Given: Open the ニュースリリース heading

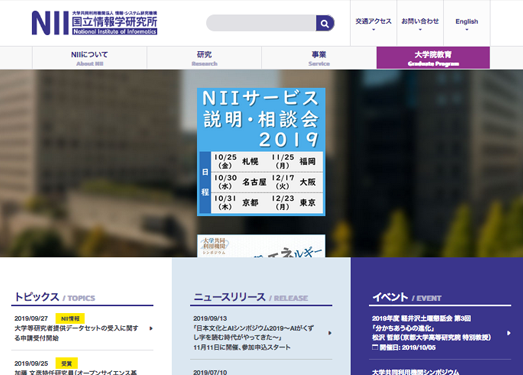Looking at the screenshot, I should click(229, 297).
